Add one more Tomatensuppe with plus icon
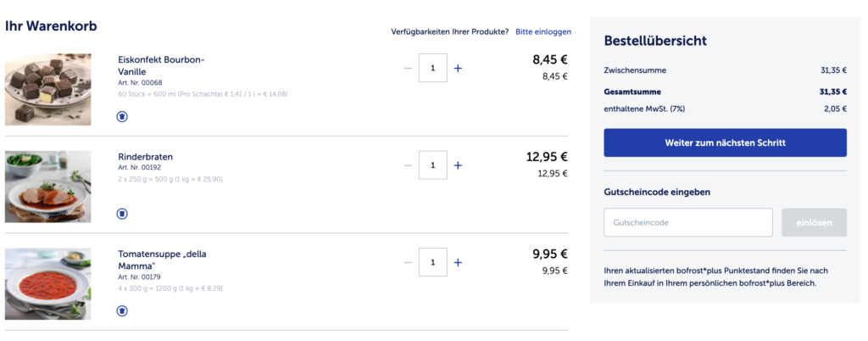This screenshot has height=341, width=868. [458, 262]
